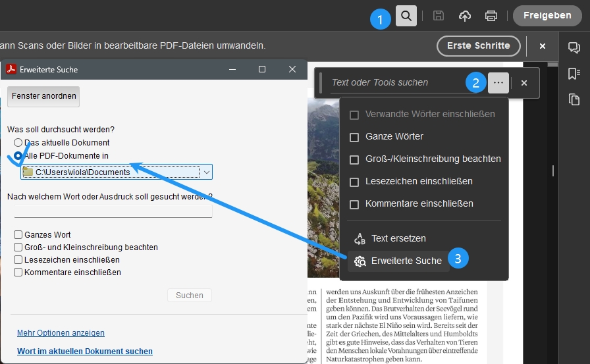
Task: Select Das aktuelle Dokument radio button
Action: click(x=18, y=143)
